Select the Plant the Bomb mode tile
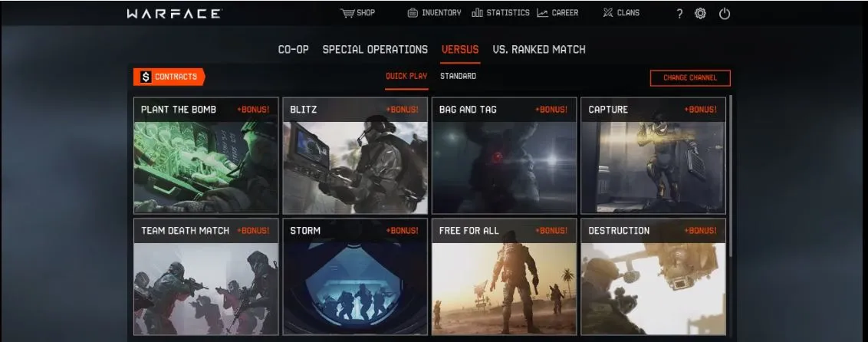The image size is (868, 342). (206, 156)
